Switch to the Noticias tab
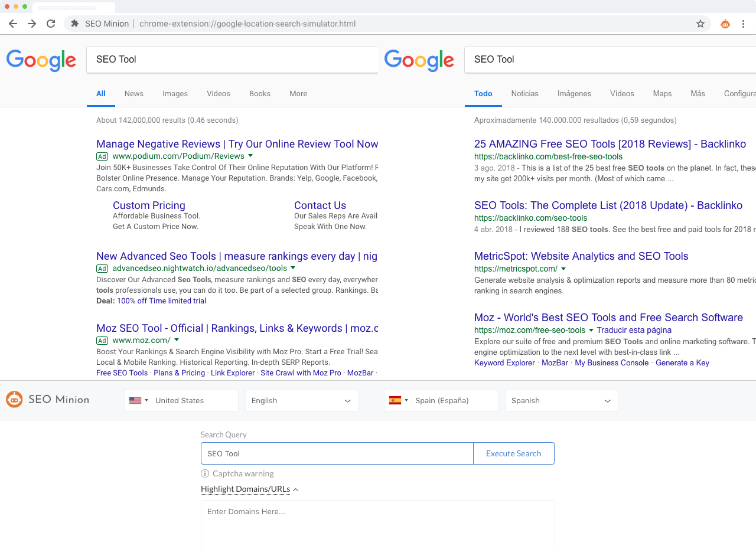Image resolution: width=756 pixels, height=549 pixels. click(x=525, y=93)
